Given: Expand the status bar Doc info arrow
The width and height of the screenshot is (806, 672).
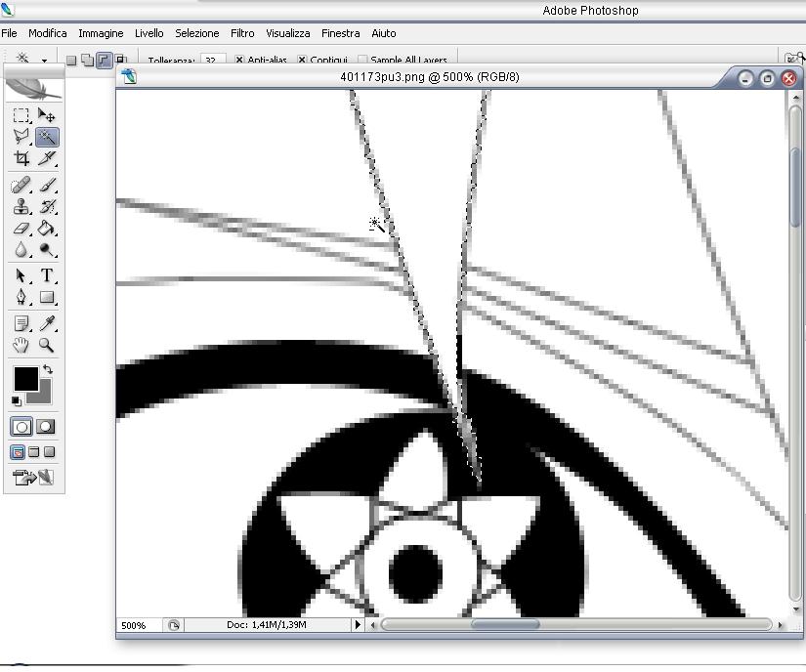Looking at the screenshot, I should point(358,625).
